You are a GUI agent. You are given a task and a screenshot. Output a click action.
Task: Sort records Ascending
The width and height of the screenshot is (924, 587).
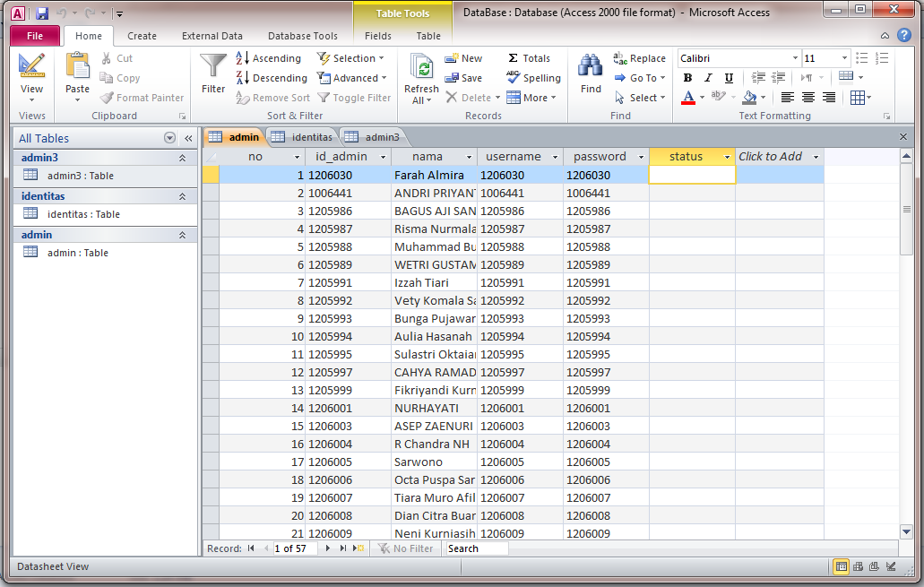(269, 58)
